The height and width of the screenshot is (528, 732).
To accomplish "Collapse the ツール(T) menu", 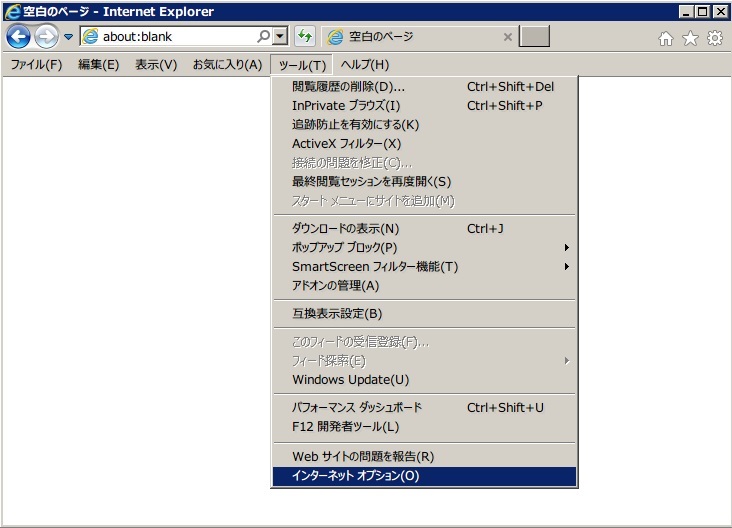I will (302, 65).
